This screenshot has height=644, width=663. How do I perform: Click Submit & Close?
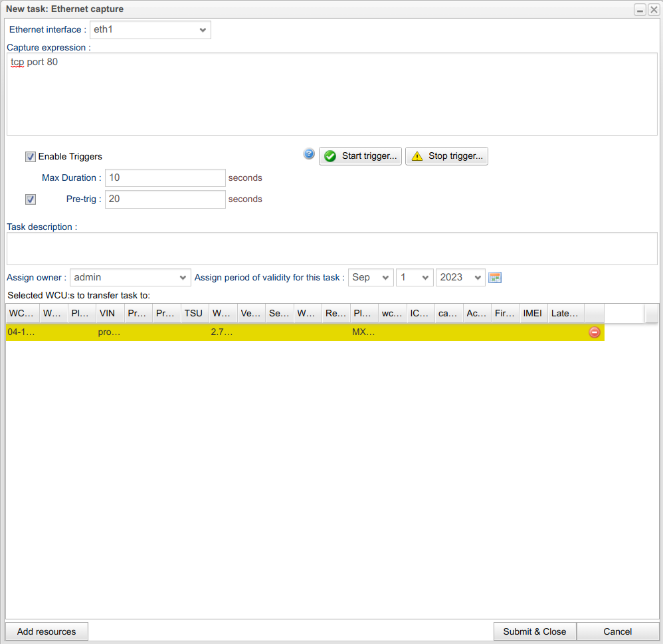pyautogui.click(x=534, y=631)
